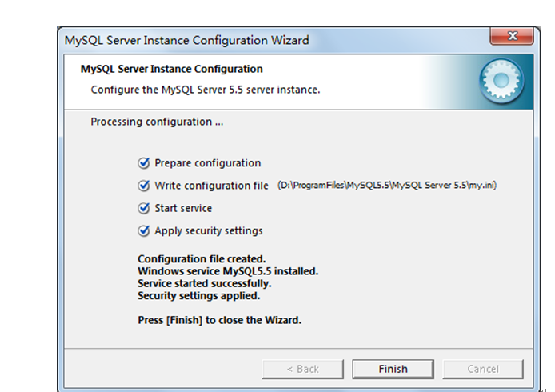Click the disabled Back button
The width and height of the screenshot is (555, 392).
click(302, 369)
